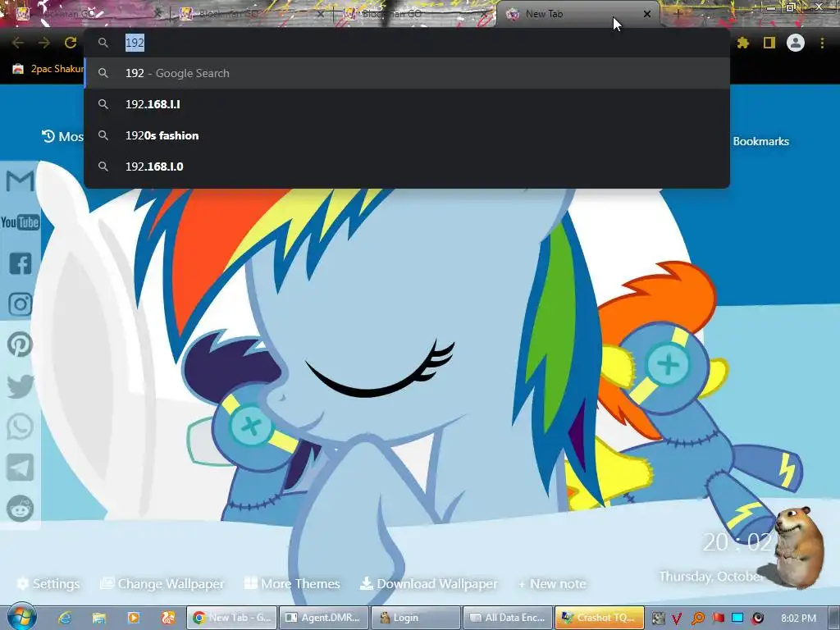This screenshot has height=630, width=840.
Task: Choose the '1920s fashion' suggestion
Action: click(407, 135)
